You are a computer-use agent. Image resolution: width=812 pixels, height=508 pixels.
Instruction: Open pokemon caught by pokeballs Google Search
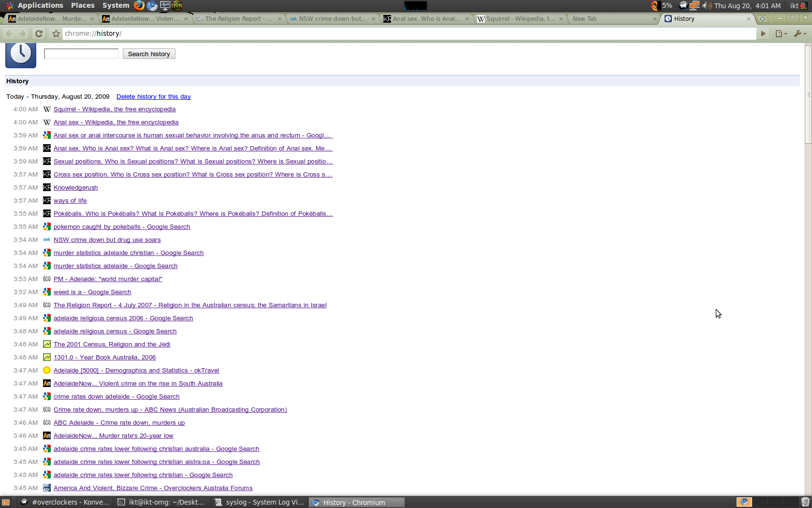click(x=122, y=227)
